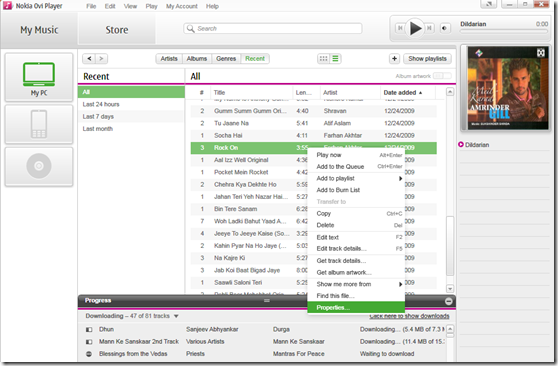Select the Albums view tab
This screenshot has width=558, height=366.
(197, 58)
